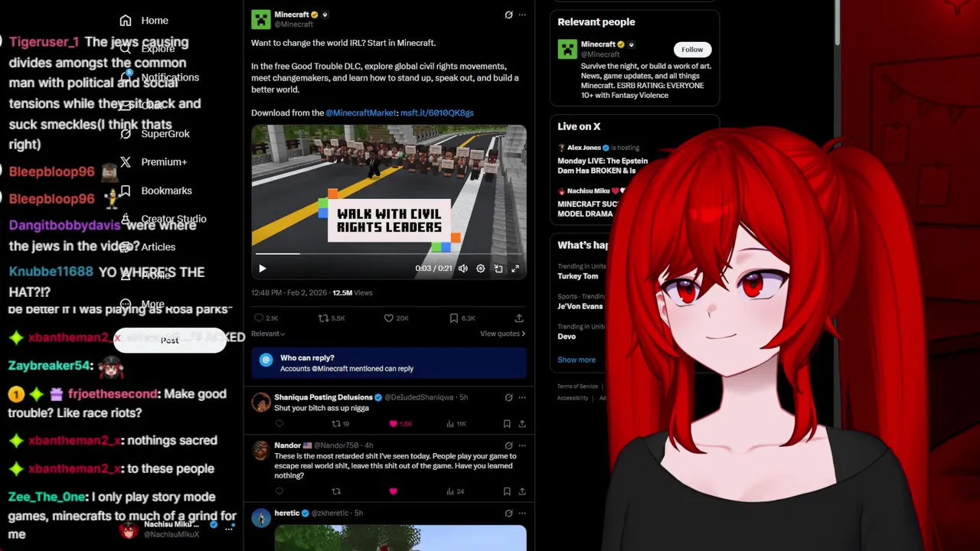Click the bookmark icon beside Bookmarks label
The width and height of the screenshot is (980, 551).
pyautogui.click(x=126, y=191)
